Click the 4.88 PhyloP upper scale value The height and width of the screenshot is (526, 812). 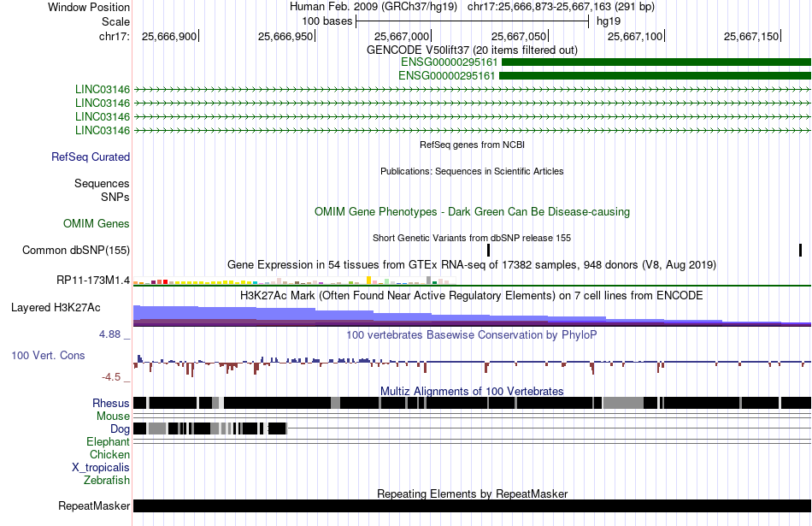pos(109,334)
